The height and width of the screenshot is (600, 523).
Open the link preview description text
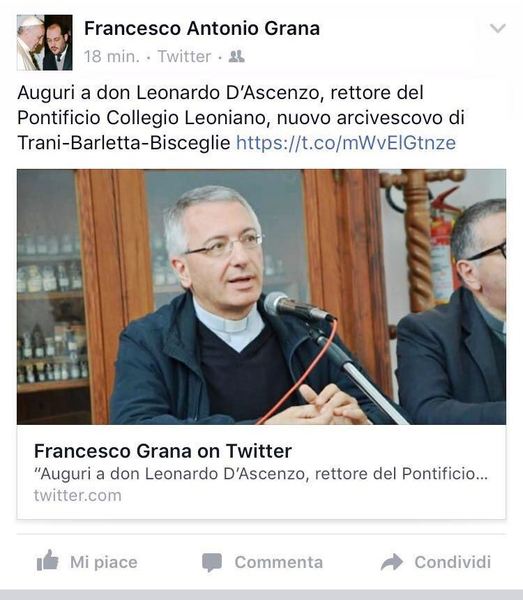pos(261,474)
